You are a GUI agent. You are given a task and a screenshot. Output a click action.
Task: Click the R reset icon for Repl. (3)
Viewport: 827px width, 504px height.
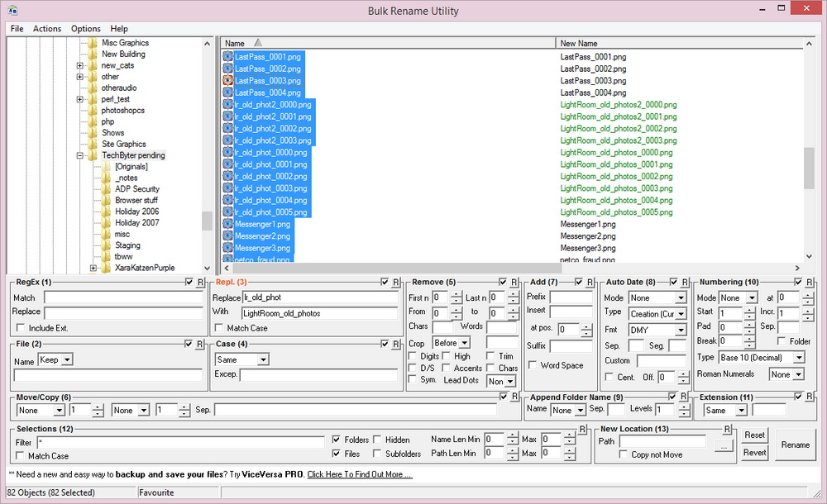click(395, 283)
